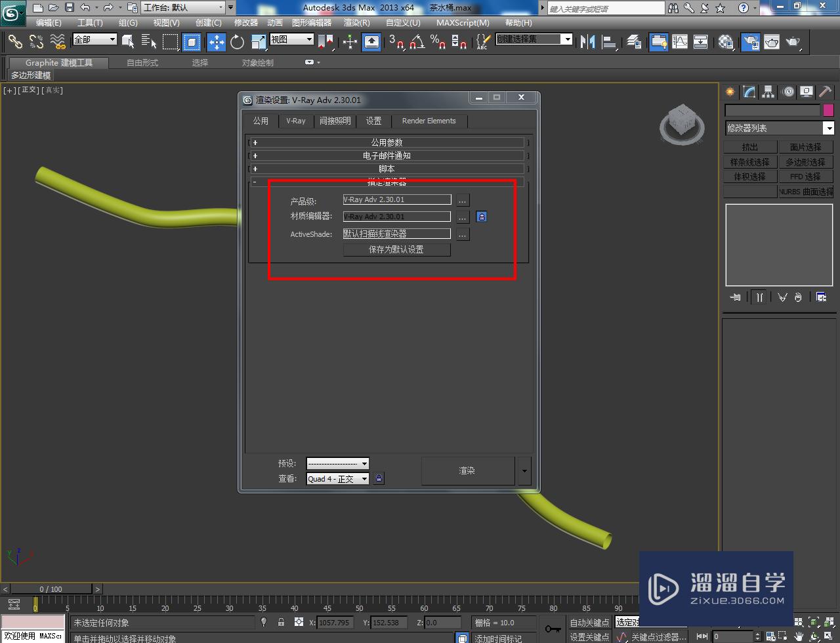Expand 脚本 rollout
This screenshot has height=643, width=840.
tap(387, 169)
